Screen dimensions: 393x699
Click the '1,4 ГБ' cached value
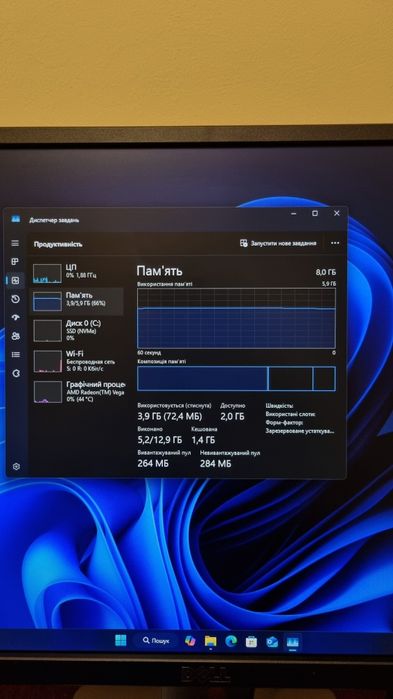point(203,440)
